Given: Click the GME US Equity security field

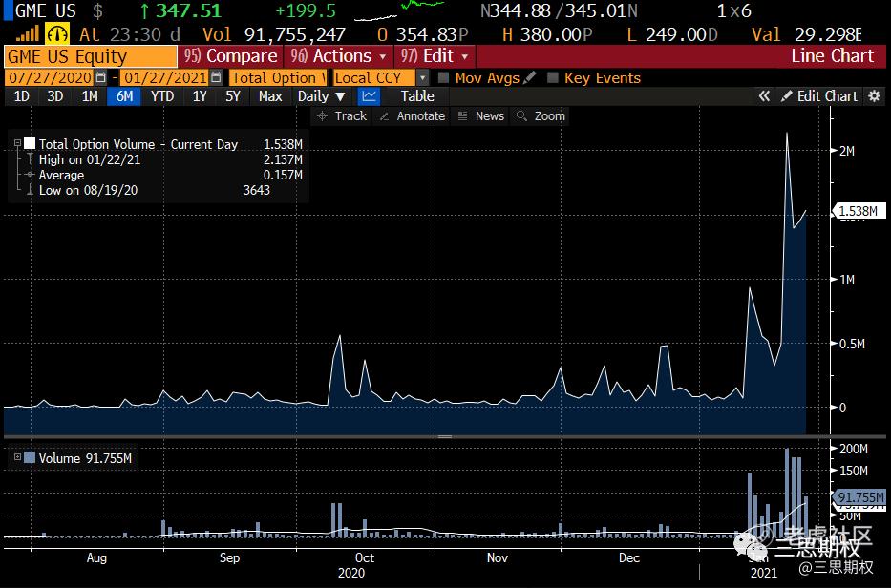Looking at the screenshot, I should pyautogui.click(x=91, y=56).
